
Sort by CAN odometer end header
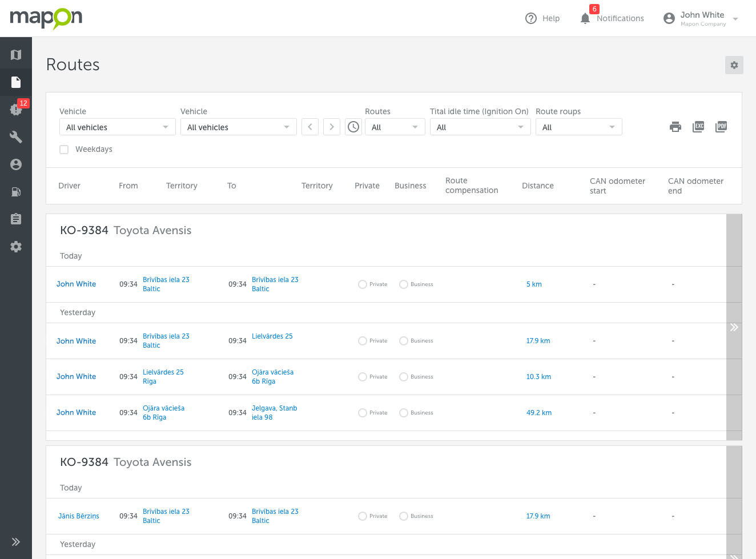[695, 186]
